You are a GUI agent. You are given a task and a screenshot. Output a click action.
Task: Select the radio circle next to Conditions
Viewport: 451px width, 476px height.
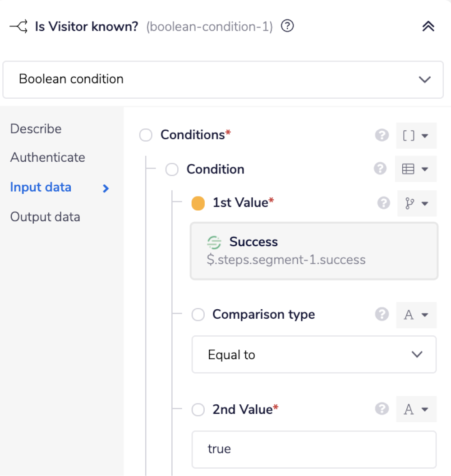pos(146,135)
